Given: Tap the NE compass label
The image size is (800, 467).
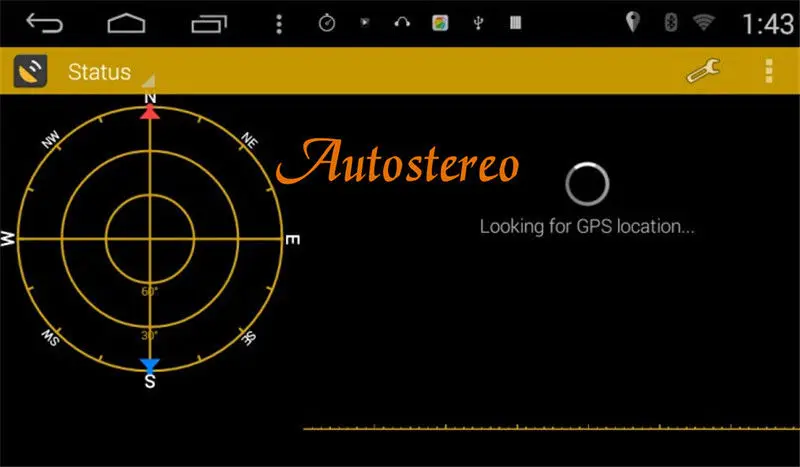Looking at the screenshot, I should (249, 140).
